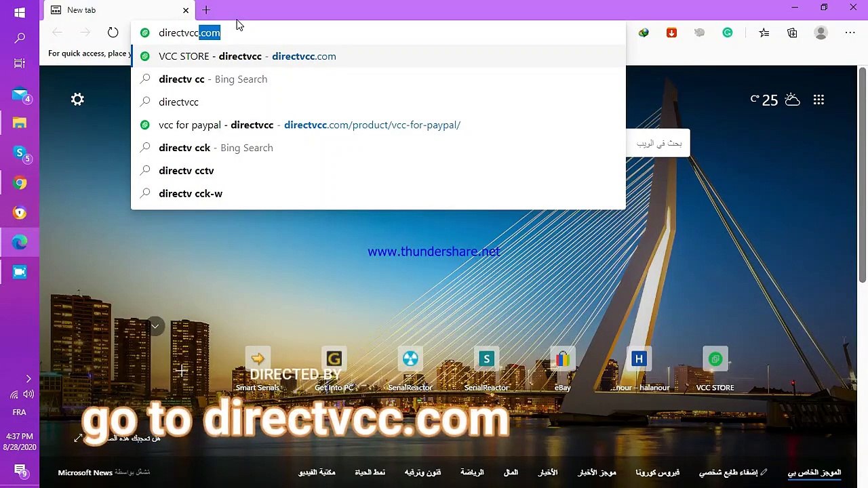Image resolution: width=868 pixels, height=488 pixels.
Task: Click the Microsoft News label
Action: click(x=85, y=472)
